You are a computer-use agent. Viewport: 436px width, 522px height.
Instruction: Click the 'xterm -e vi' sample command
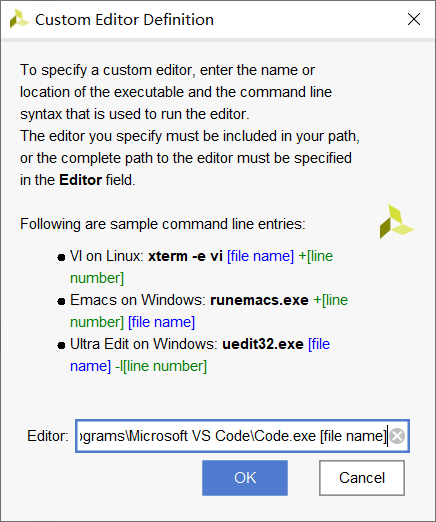[x=185, y=256]
